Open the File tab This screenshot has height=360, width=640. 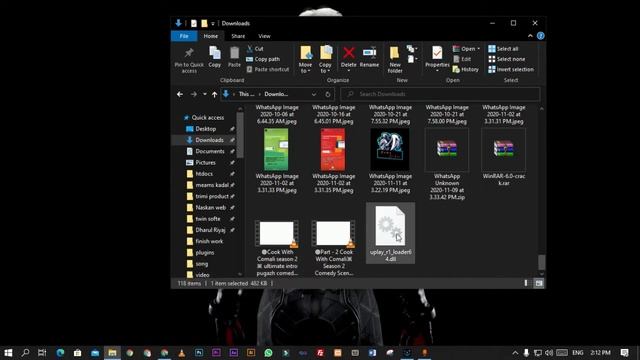coord(184,36)
